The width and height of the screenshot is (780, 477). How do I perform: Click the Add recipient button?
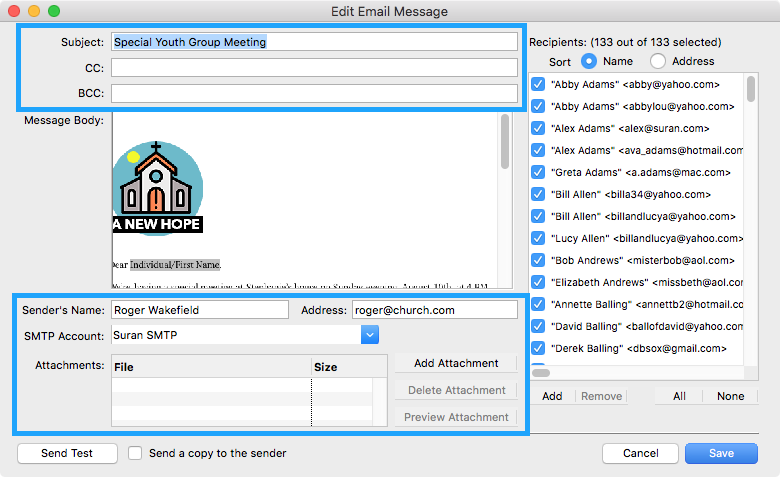tap(552, 396)
